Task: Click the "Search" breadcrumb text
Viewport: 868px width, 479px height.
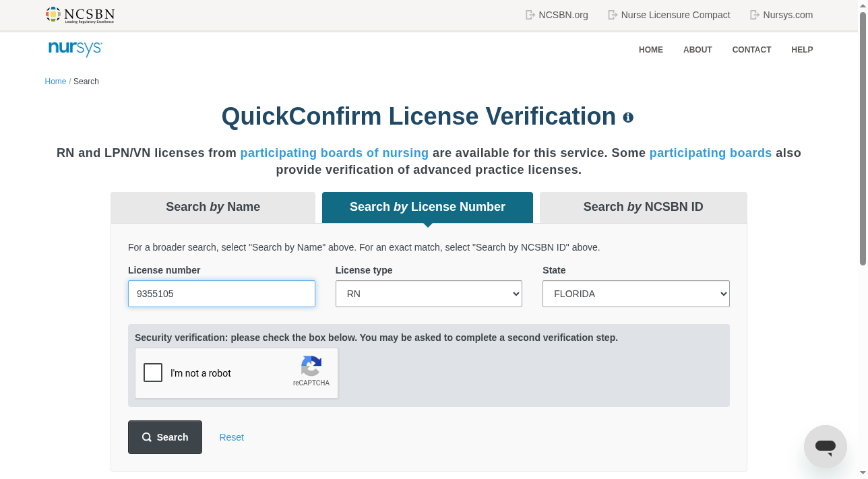Action: tap(86, 82)
